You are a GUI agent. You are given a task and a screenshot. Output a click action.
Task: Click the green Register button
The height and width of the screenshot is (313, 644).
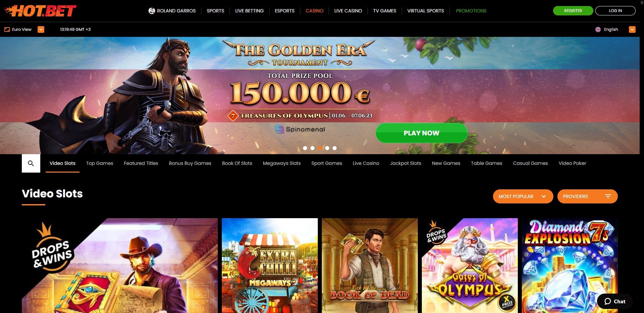tap(573, 11)
